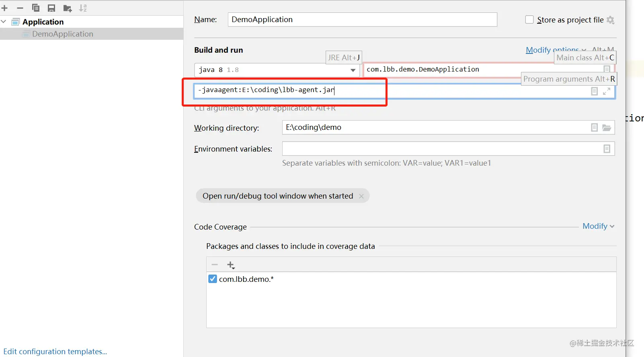644x357 pixels.
Task: Open Edit configuration templates link
Action: click(55, 351)
